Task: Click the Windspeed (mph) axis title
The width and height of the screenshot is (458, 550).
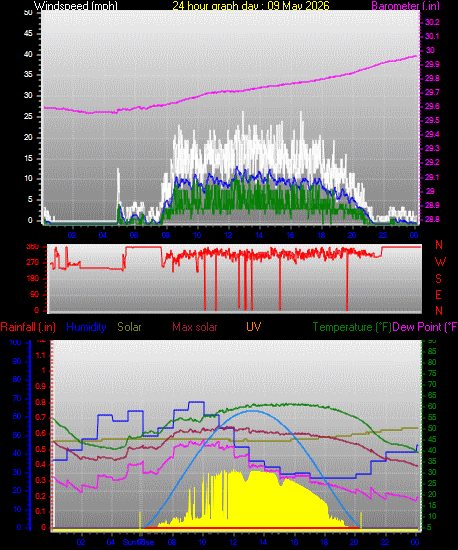Action: click(76, 6)
